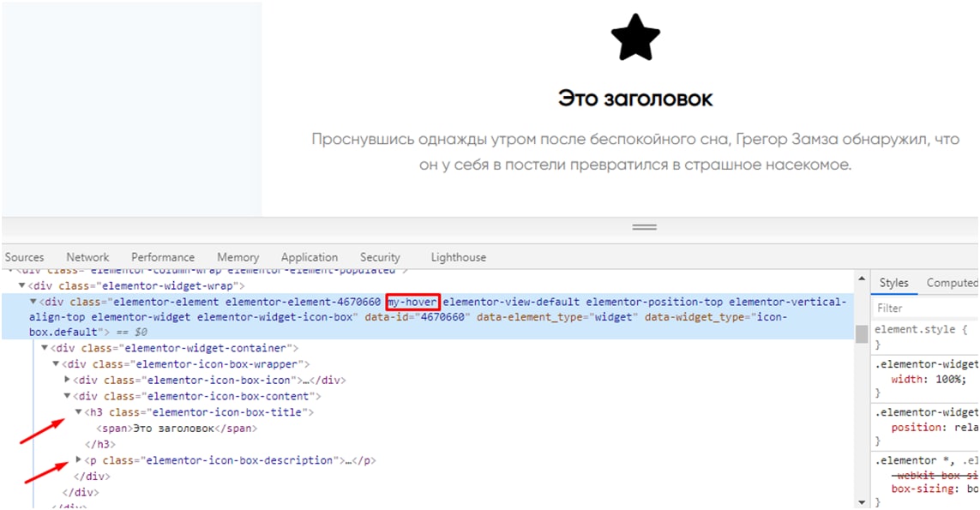Screen dimensions: 980x510
Task: Click the box-sizing style declaration
Action: [x=935, y=488]
